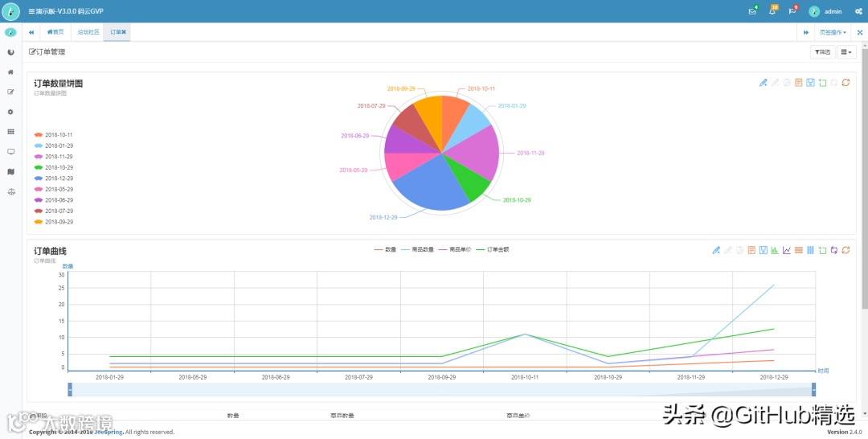
Task: Open the columns grid dropdown button
Action: (x=846, y=52)
